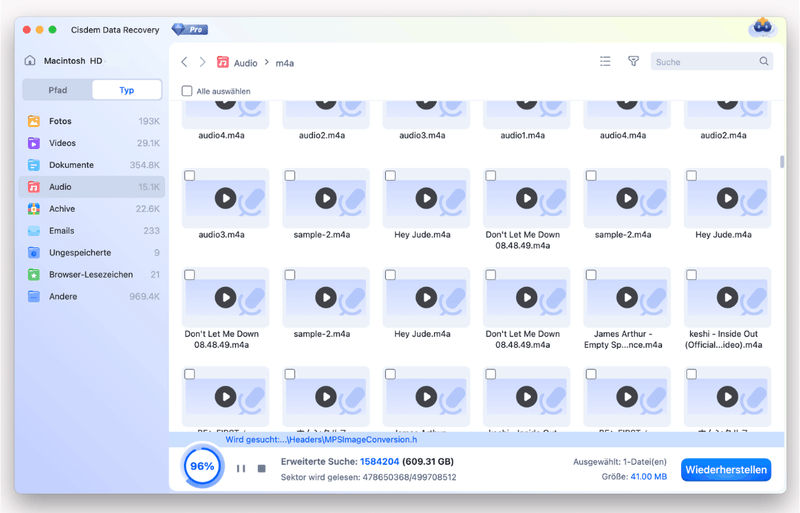Stop the scan with the square icon
Viewport: 800px width, 513px height.
(262, 468)
